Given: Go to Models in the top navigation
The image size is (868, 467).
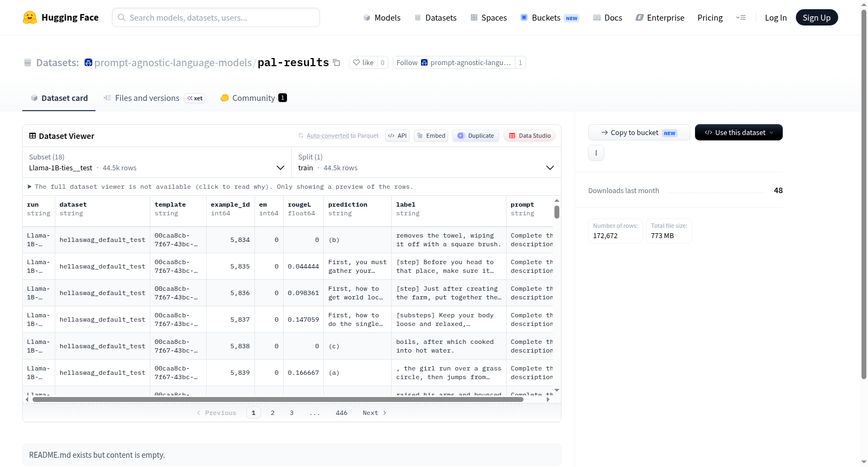Looking at the screenshot, I should 382,17.
